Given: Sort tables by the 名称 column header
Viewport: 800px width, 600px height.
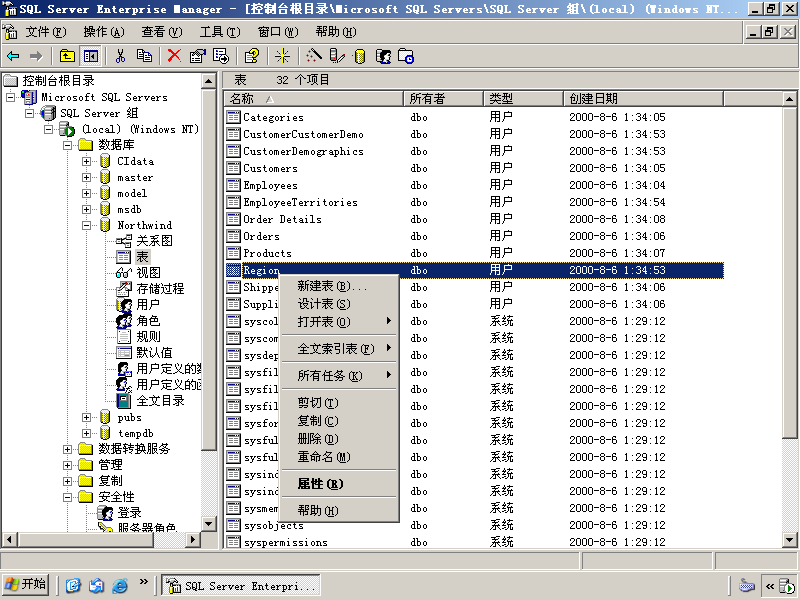Looking at the screenshot, I should [x=314, y=98].
